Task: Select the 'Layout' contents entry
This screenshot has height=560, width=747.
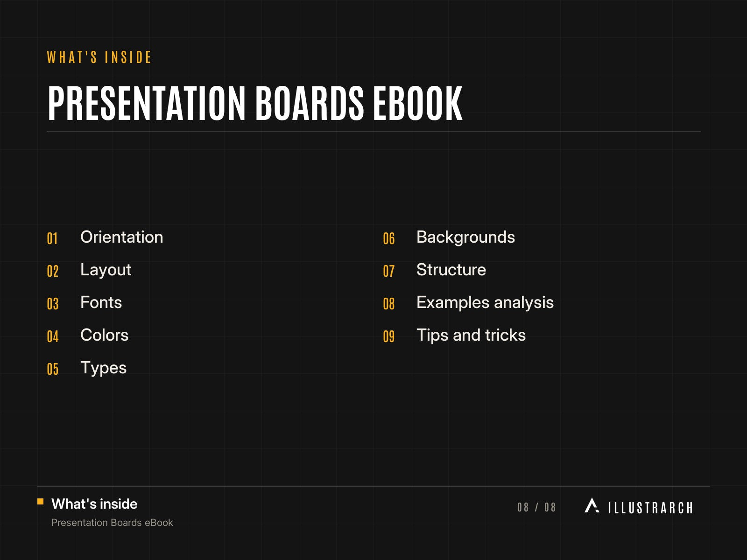Action: tap(106, 270)
